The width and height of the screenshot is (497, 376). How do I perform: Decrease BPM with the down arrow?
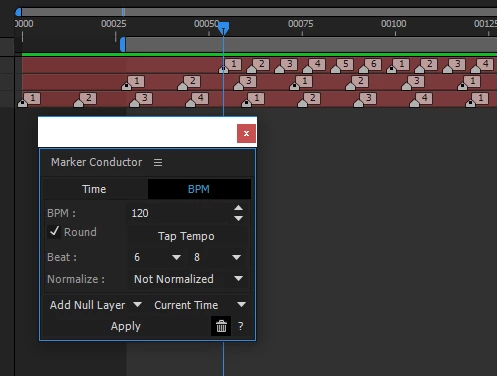point(238,218)
